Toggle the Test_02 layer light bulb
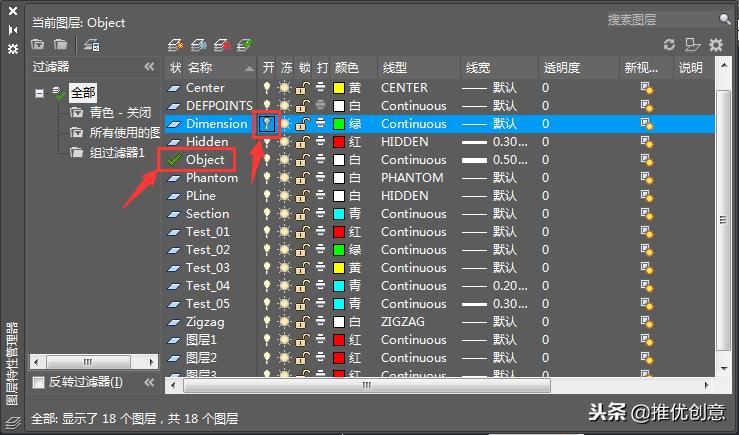Image resolution: width=739 pixels, height=435 pixels. (x=267, y=250)
